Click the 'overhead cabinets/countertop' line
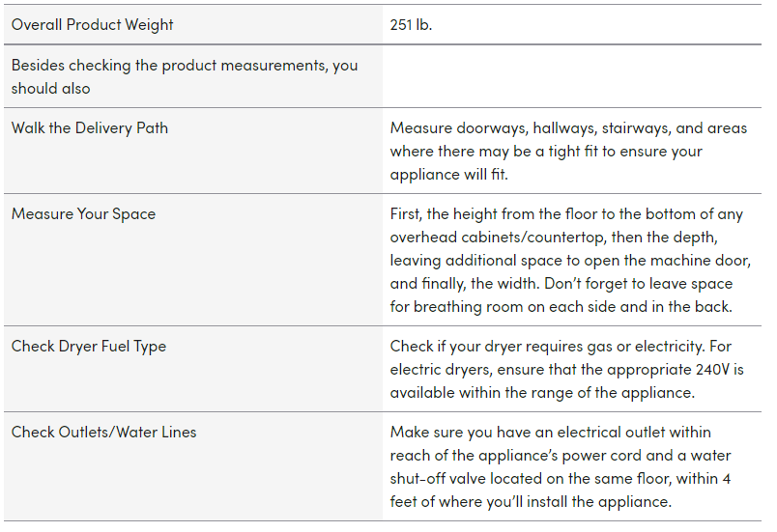Viewport: 777px width, 532px height. (554, 238)
